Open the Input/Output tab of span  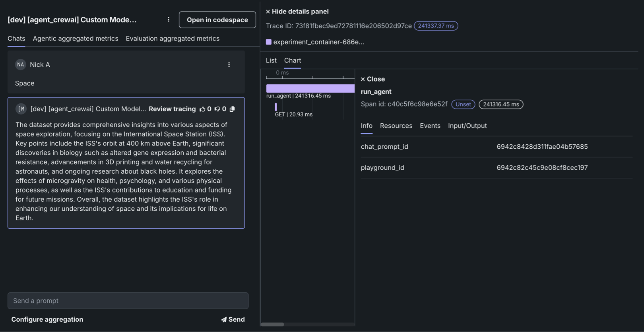point(467,126)
